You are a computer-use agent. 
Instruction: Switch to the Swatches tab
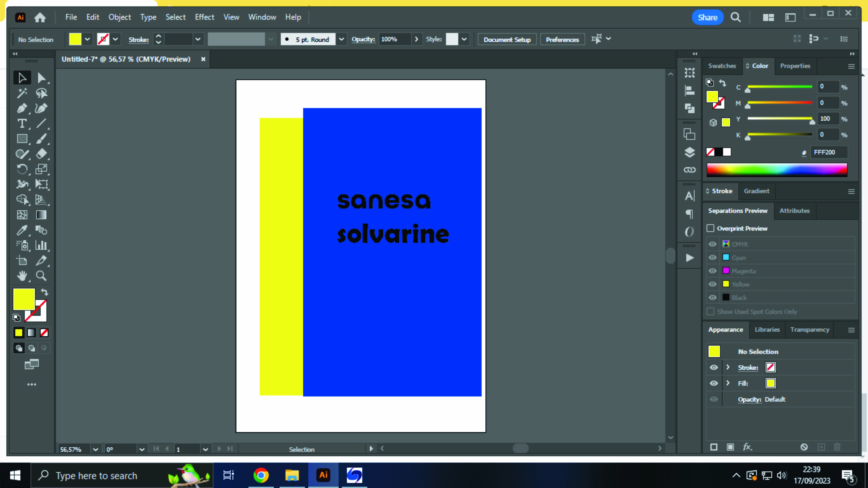(722, 66)
